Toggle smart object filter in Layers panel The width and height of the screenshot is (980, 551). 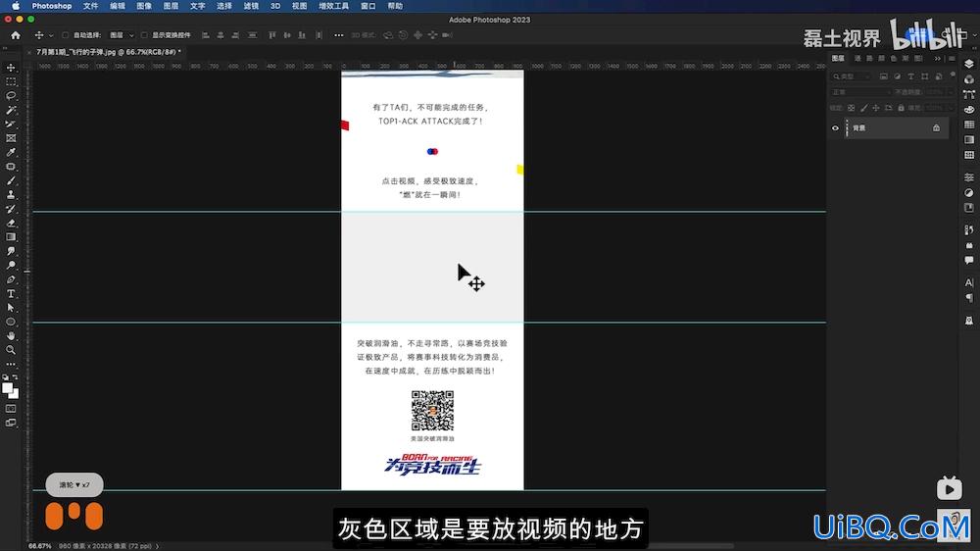[x=939, y=76]
